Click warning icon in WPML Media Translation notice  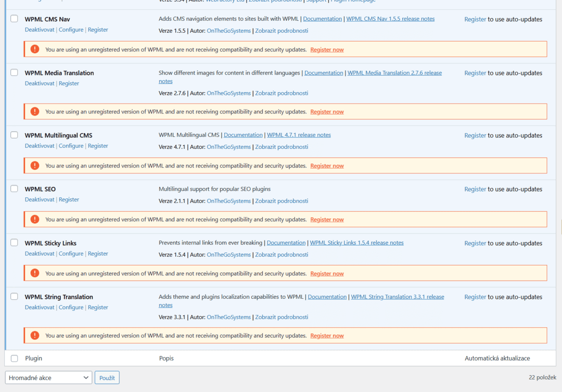35,111
